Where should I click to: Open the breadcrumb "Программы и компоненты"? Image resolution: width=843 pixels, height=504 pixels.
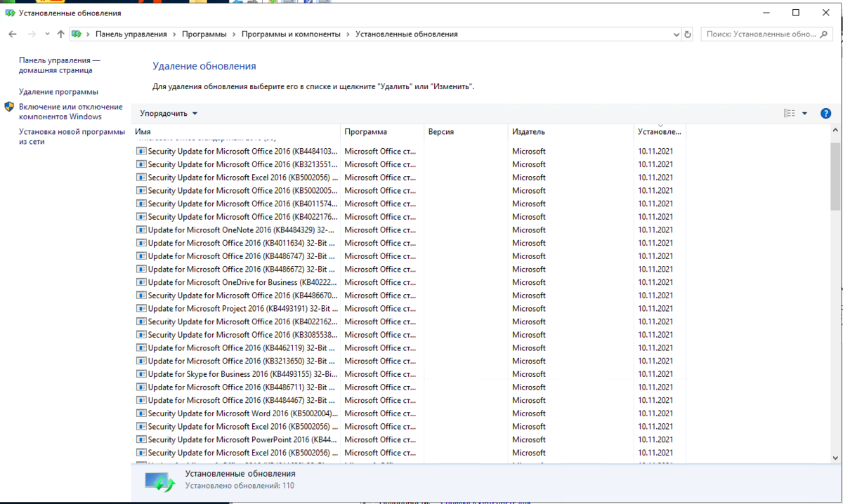click(x=291, y=34)
